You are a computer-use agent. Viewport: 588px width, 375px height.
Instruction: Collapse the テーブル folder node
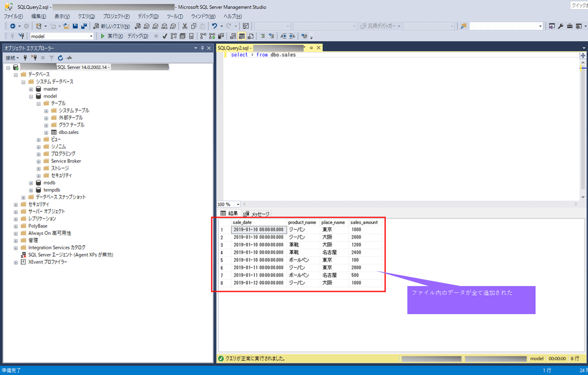[x=38, y=103]
